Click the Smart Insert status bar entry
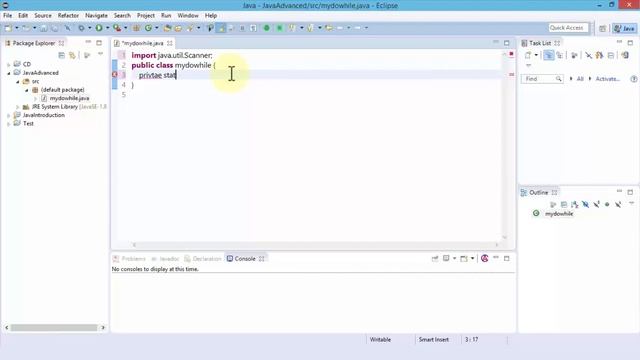This screenshot has height=360, width=640. [x=433, y=340]
